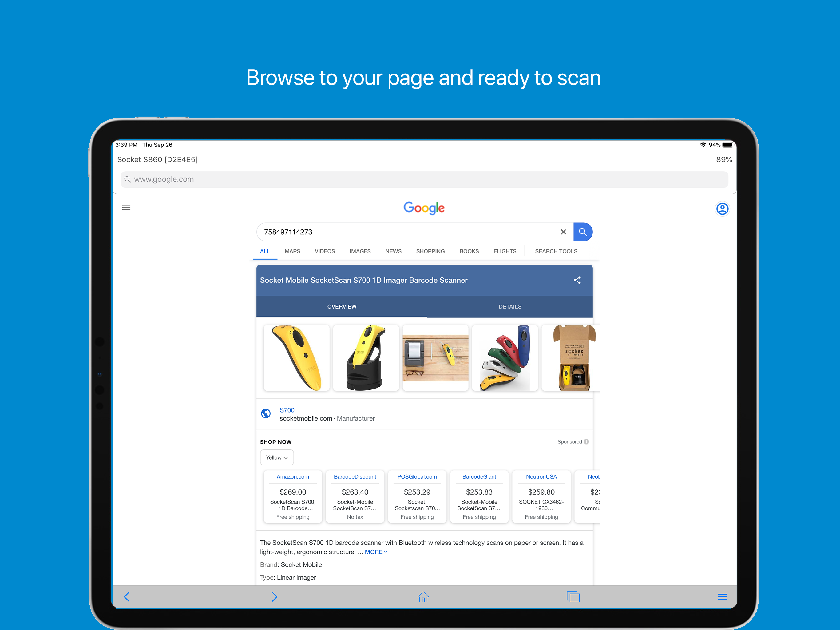Open Amazon.com $269.00 listing

click(x=292, y=496)
